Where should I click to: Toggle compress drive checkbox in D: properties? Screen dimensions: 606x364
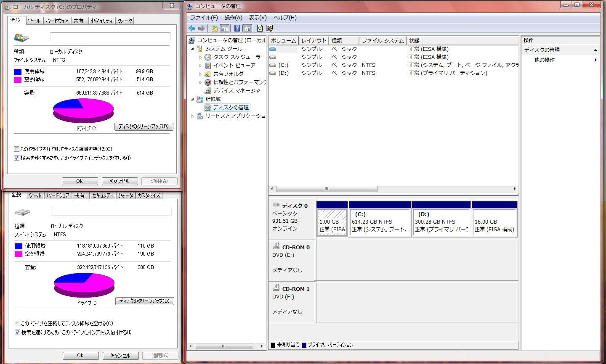click(x=18, y=324)
